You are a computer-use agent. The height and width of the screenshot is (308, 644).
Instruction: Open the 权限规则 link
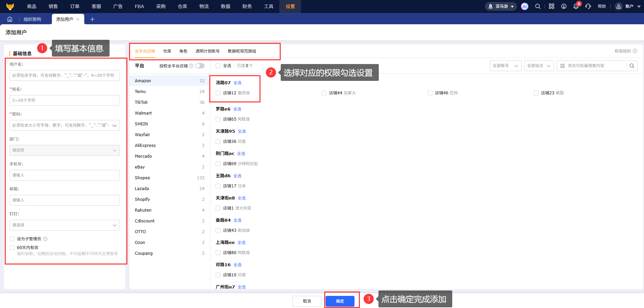click(x=622, y=51)
